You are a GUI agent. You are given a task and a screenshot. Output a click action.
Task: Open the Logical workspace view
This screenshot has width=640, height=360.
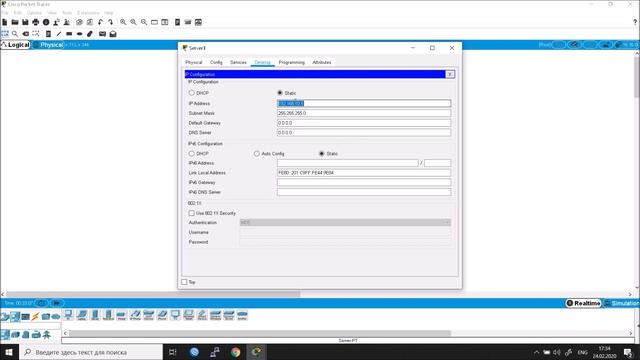point(16,45)
